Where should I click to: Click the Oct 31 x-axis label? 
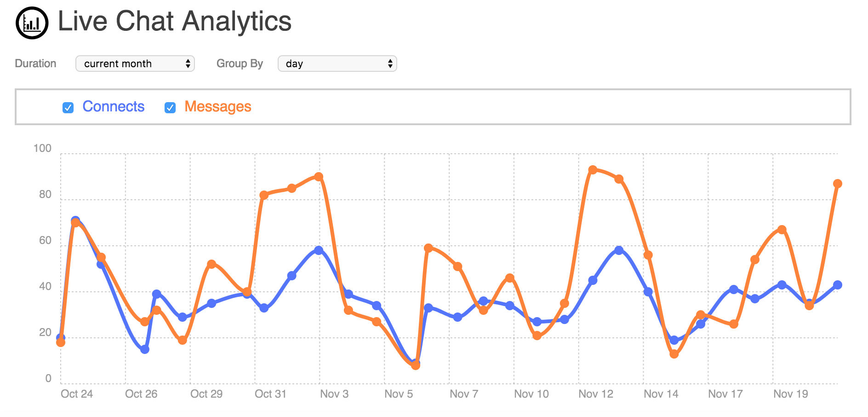point(270,394)
